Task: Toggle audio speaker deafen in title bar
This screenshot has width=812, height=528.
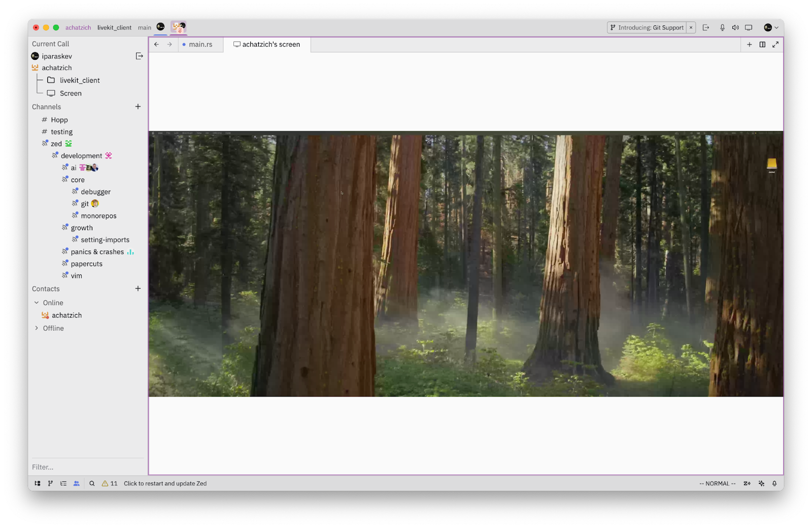Action: pyautogui.click(x=735, y=27)
